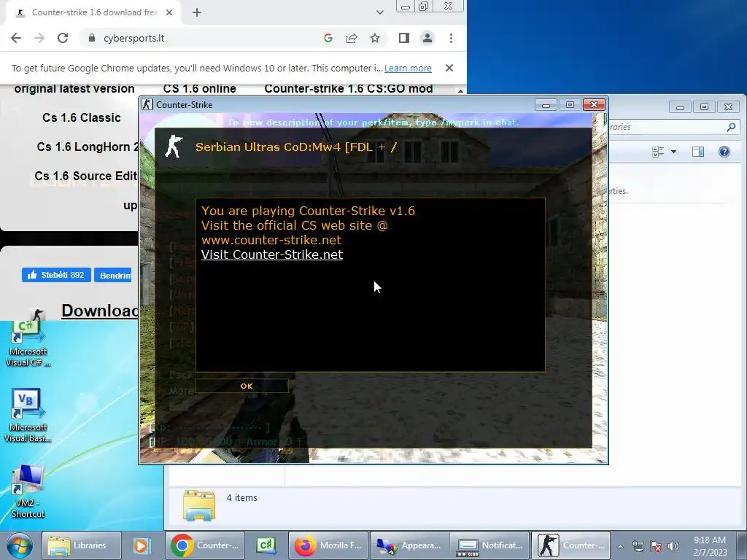Open the CS 1.6 online menu item
This screenshot has height=560, width=747.
200,88
